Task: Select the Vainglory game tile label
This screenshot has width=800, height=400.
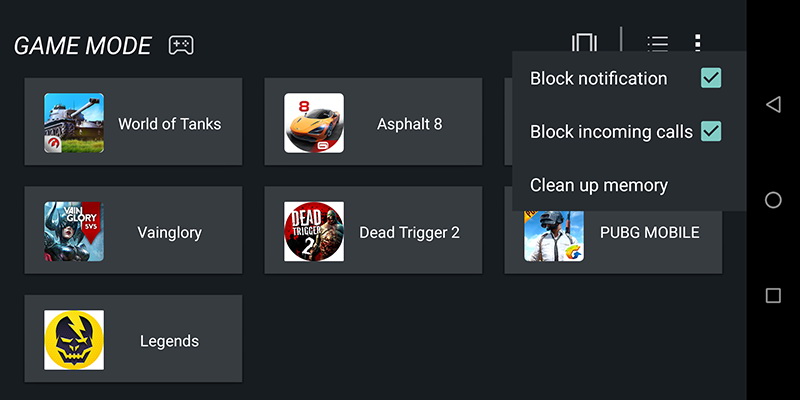Action: click(x=169, y=233)
